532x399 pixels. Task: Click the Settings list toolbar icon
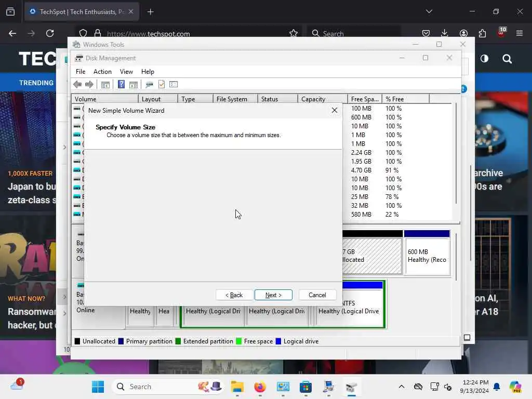tap(174, 84)
